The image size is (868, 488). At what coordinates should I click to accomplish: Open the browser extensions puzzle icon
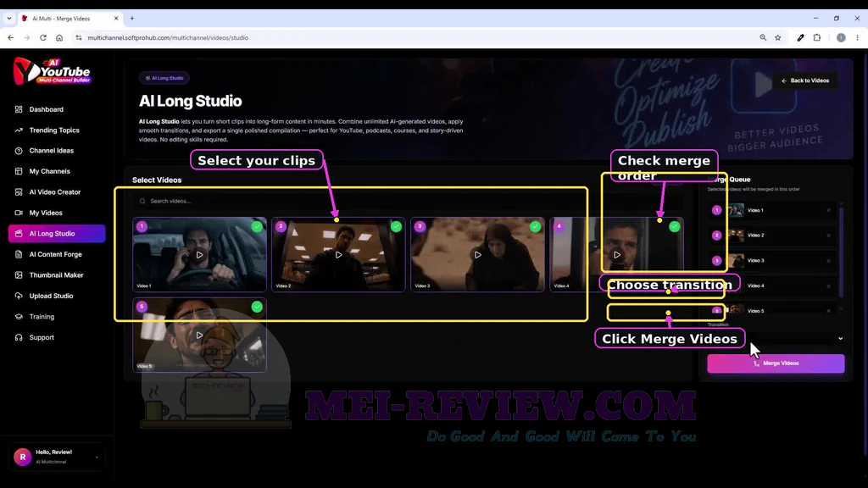point(817,37)
